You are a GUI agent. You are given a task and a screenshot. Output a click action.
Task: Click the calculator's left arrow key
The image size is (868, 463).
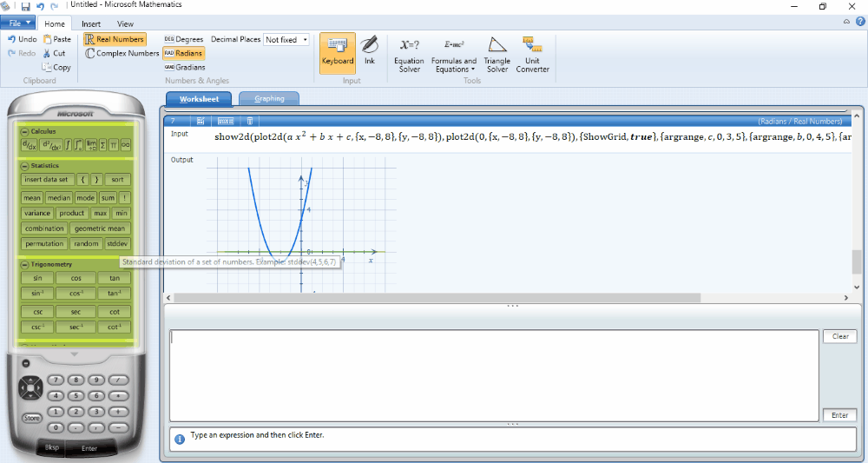pos(23,387)
